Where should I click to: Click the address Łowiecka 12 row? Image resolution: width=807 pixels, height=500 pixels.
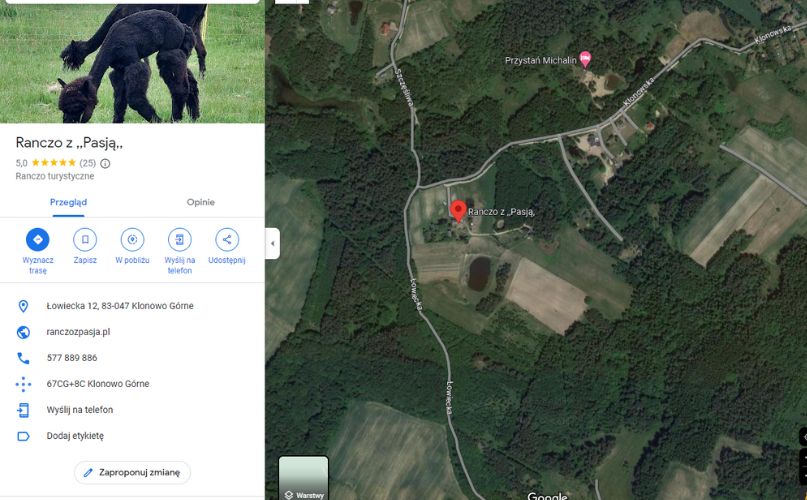coord(132,306)
